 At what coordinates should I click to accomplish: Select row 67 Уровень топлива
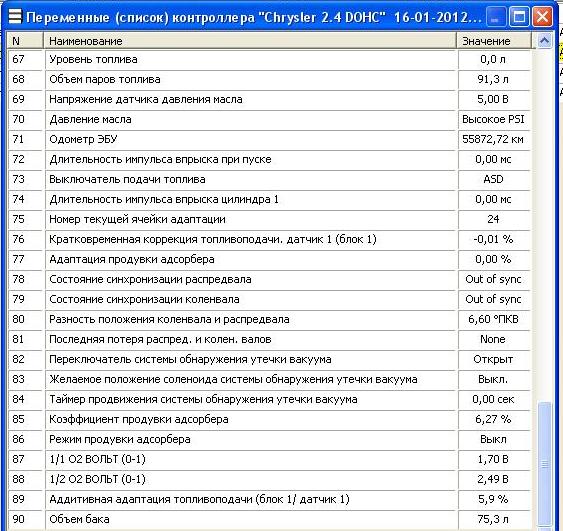click(x=269, y=60)
